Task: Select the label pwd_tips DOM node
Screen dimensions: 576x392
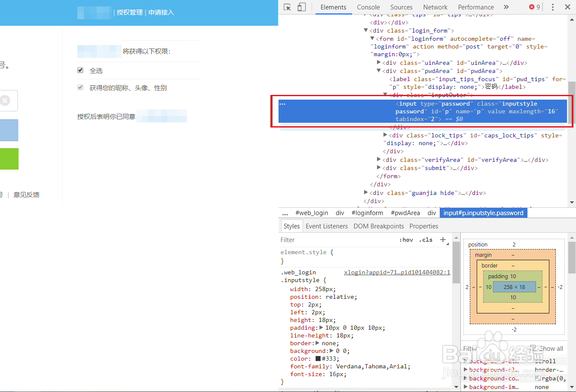Action: [478, 83]
